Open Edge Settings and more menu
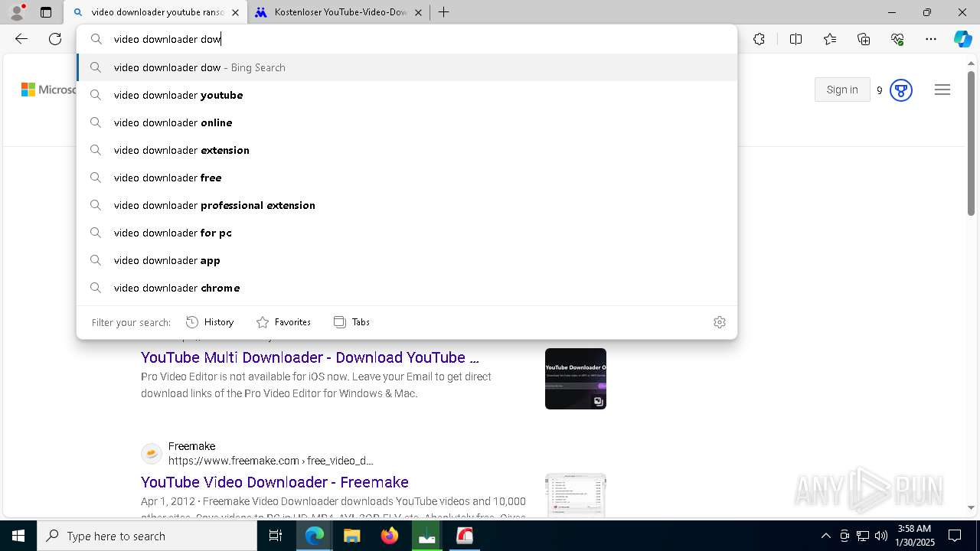The image size is (980, 551). (931, 39)
